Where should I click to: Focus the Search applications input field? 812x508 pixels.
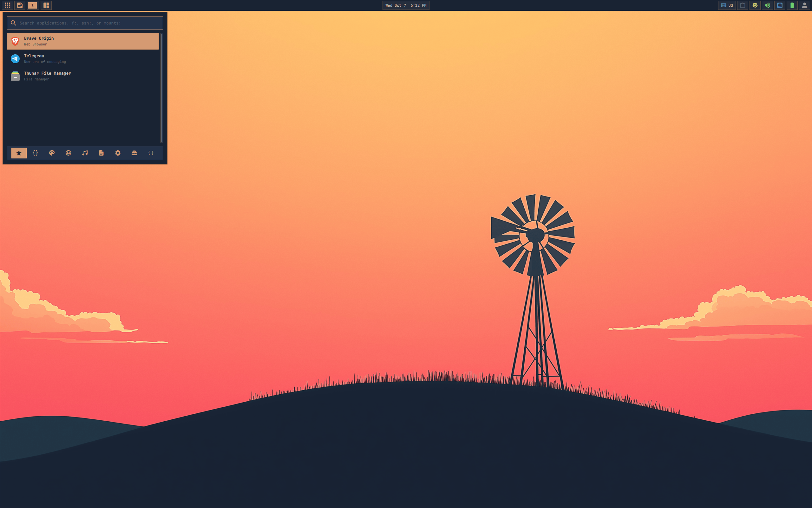[85, 23]
